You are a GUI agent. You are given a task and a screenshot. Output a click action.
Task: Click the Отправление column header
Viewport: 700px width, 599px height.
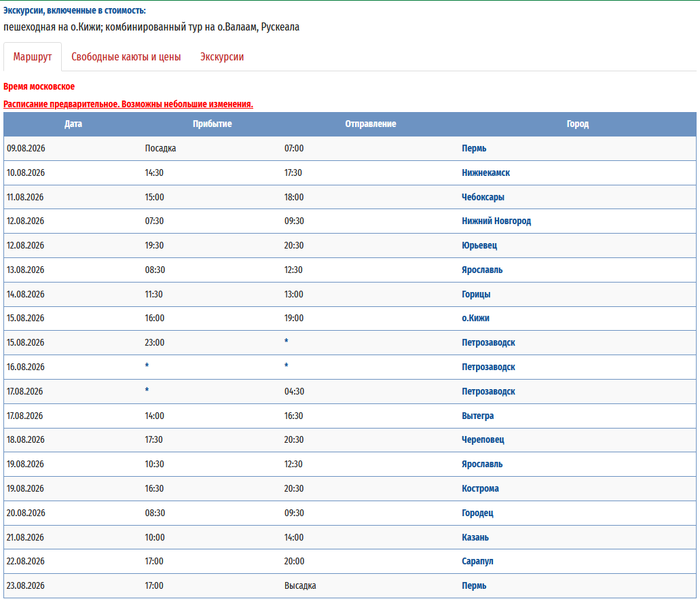370,124
